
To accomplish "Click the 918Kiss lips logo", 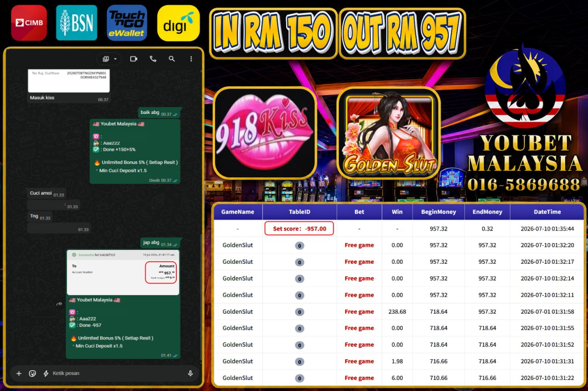I will pyautogui.click(x=265, y=133).
